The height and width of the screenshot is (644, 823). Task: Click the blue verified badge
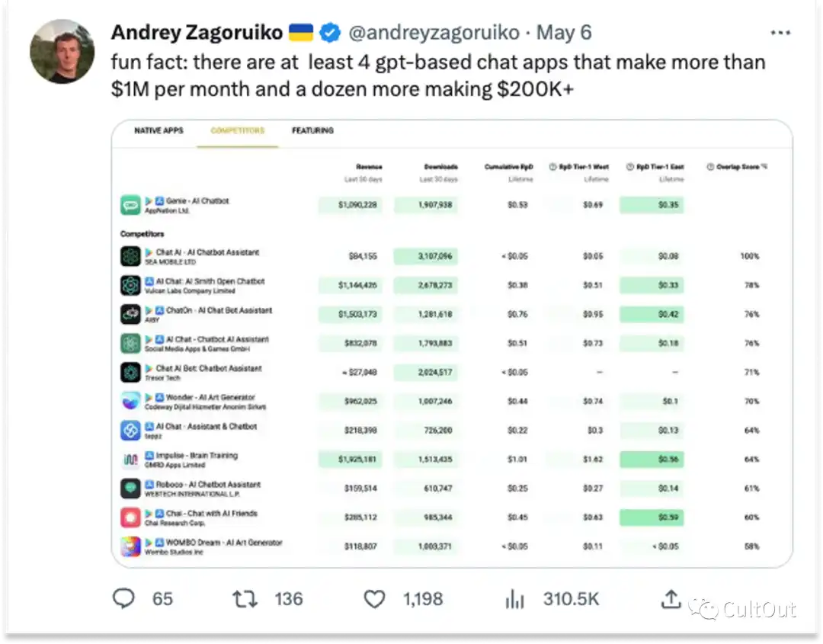330,33
